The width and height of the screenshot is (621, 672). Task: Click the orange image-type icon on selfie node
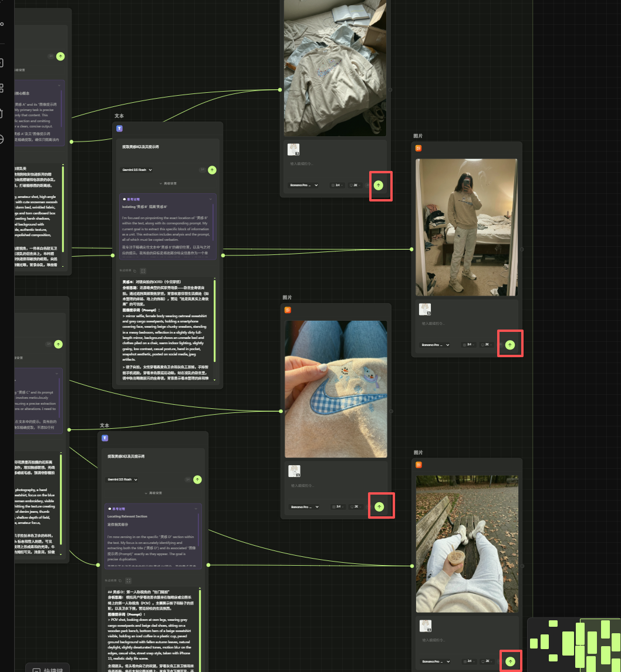(x=419, y=148)
